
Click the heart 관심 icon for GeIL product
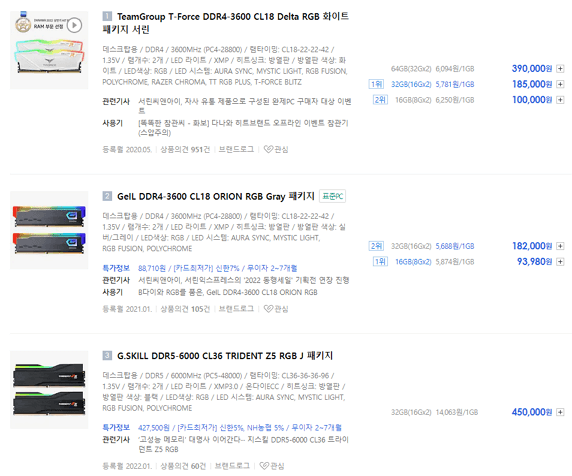pos(276,309)
